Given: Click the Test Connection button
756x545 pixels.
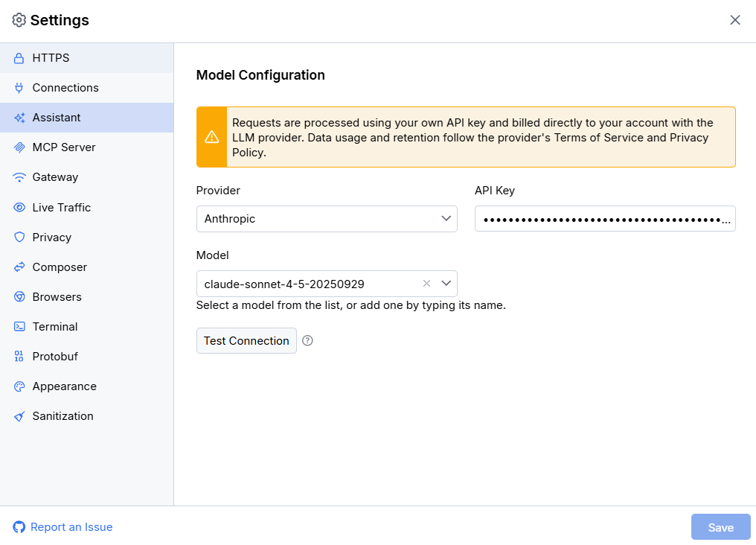Looking at the screenshot, I should [x=246, y=340].
